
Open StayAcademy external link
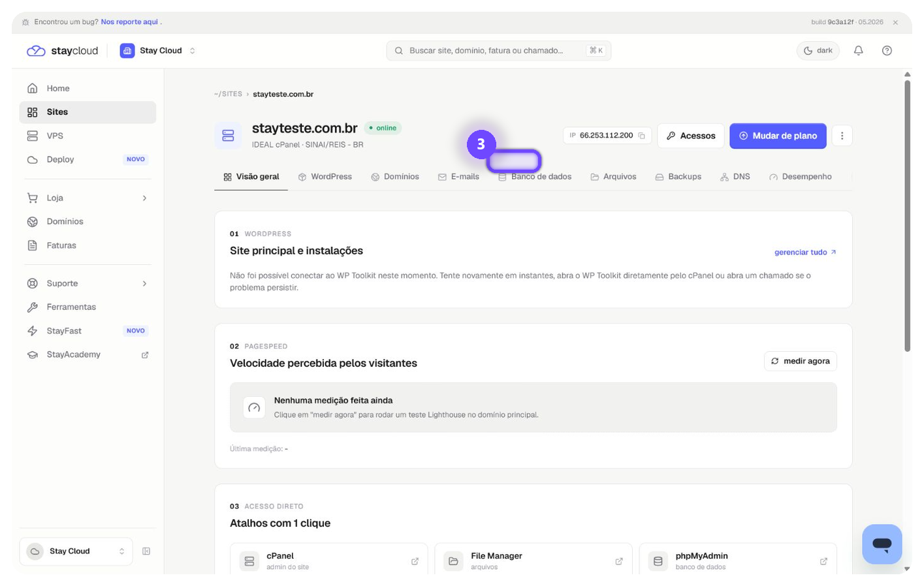[88, 354]
